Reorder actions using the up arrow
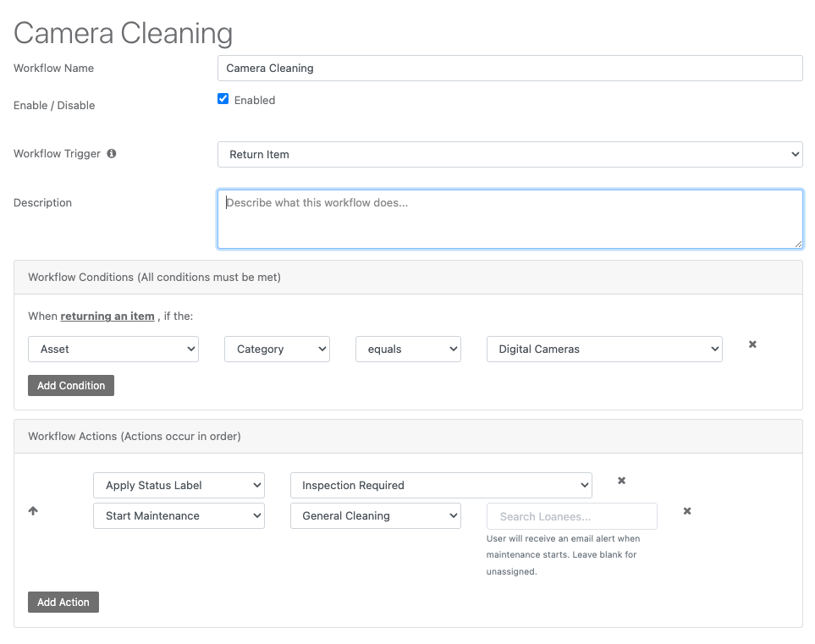The height and width of the screenshot is (644, 815). click(32, 510)
